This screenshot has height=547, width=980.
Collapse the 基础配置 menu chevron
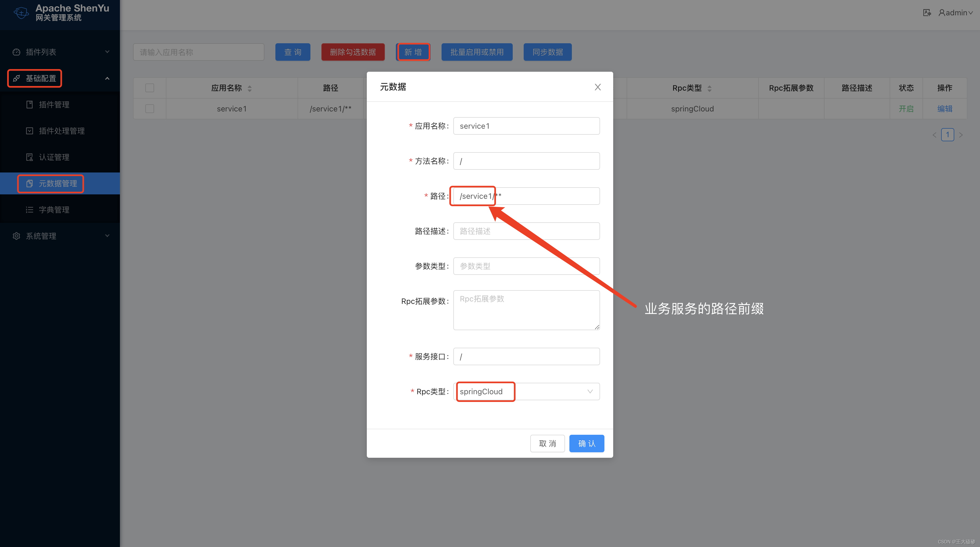tap(107, 78)
